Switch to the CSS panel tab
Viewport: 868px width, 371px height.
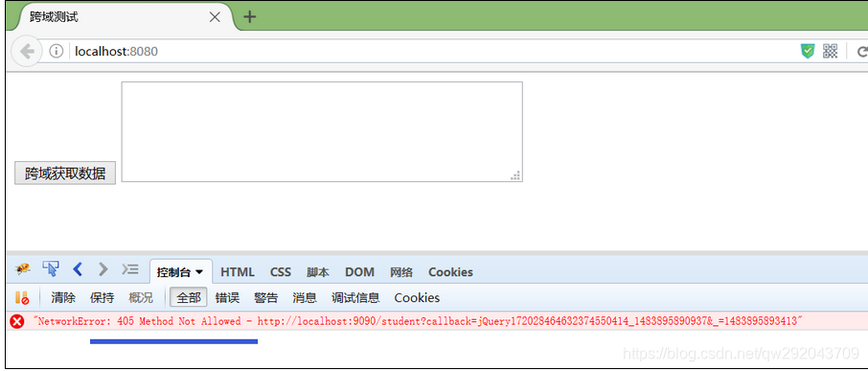[x=281, y=272]
